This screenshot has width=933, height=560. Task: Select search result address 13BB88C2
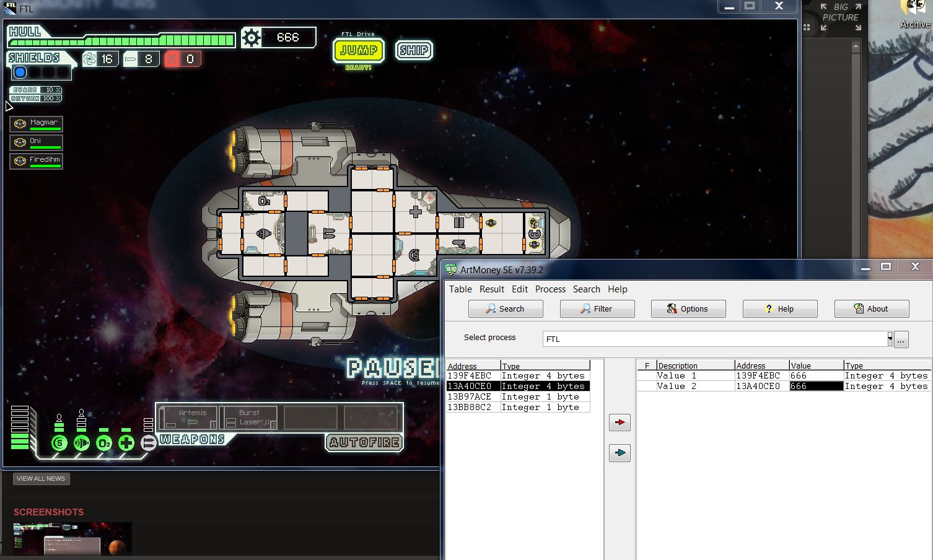click(518, 407)
